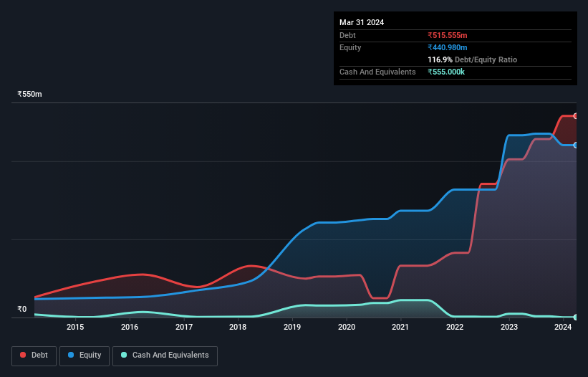Click the Equity label in tooltip
The height and width of the screenshot is (377, 588).
350,47
